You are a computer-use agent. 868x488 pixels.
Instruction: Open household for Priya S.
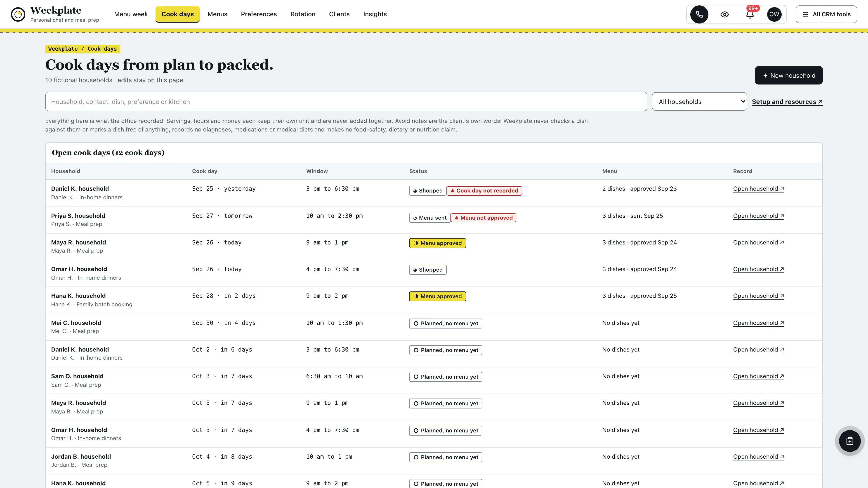coord(758,216)
